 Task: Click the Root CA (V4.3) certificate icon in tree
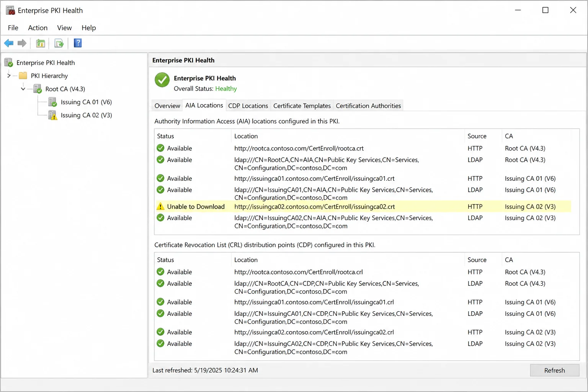click(38, 89)
